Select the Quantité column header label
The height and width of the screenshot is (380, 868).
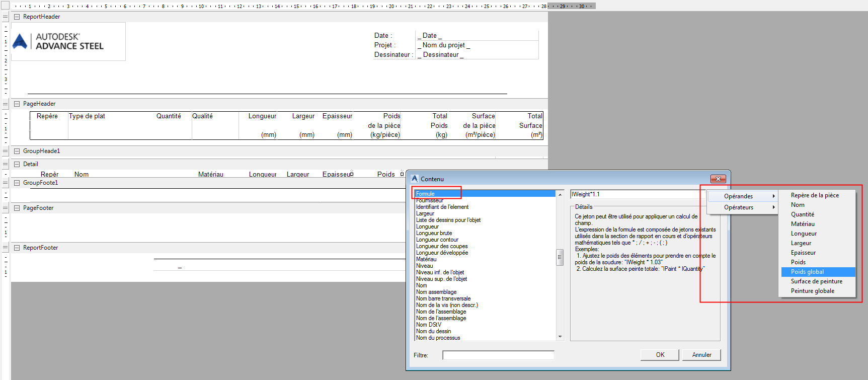point(169,116)
